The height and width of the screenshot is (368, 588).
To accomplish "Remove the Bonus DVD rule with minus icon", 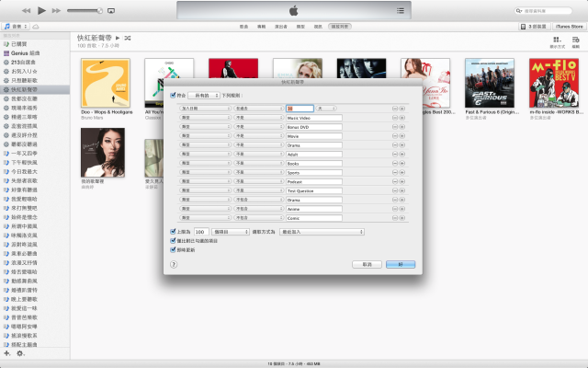I will [395, 127].
